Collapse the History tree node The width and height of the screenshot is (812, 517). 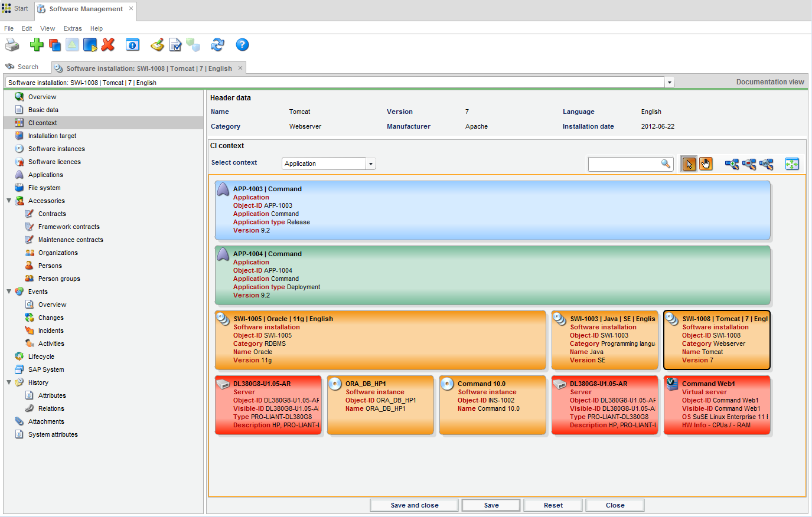coord(9,382)
